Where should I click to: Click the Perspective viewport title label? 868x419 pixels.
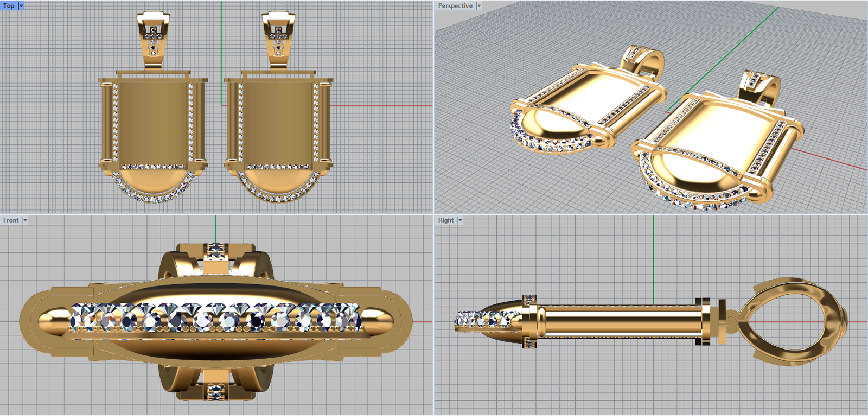point(455,6)
